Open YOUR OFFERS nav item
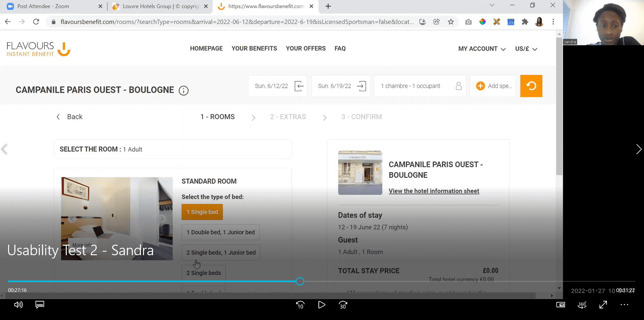 click(306, 49)
